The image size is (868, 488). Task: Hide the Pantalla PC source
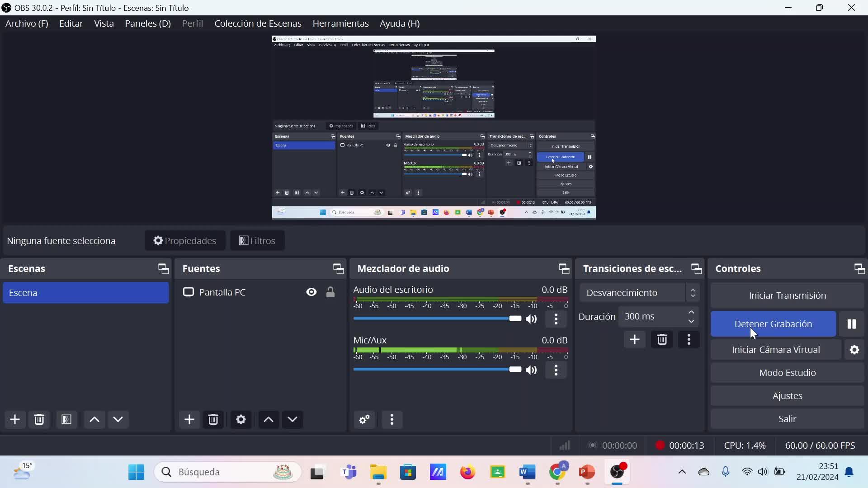pyautogui.click(x=311, y=292)
